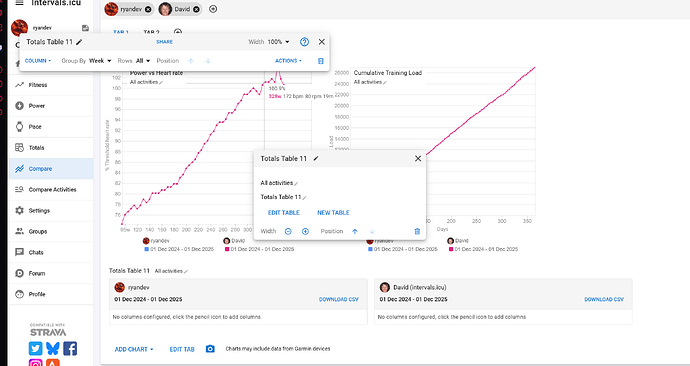Open Compare Activities from sidebar
690x366 pixels.
pyautogui.click(x=51, y=190)
